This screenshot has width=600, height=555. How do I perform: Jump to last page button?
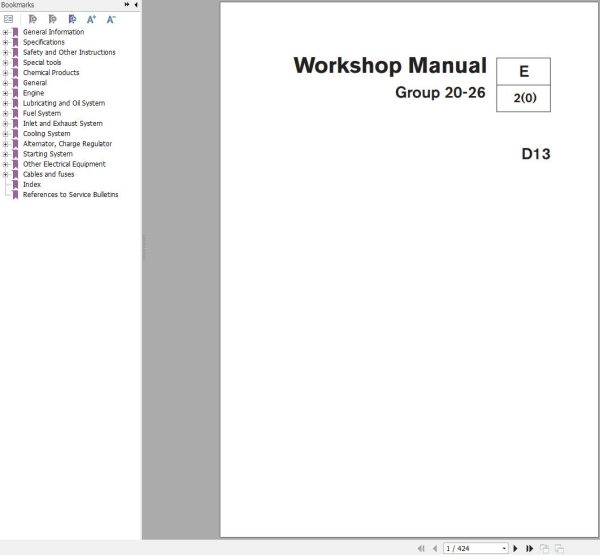(x=529, y=548)
